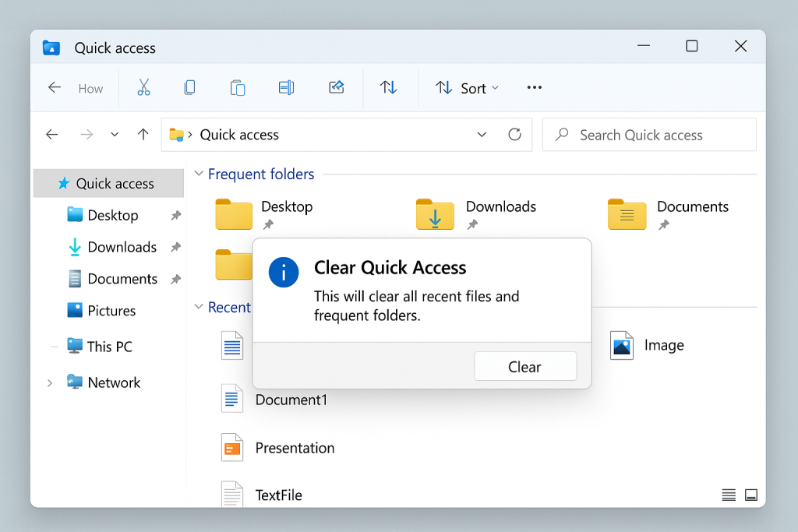Image resolution: width=798 pixels, height=532 pixels.
Task: Open recent locations chevron dropdown
Action: click(115, 135)
